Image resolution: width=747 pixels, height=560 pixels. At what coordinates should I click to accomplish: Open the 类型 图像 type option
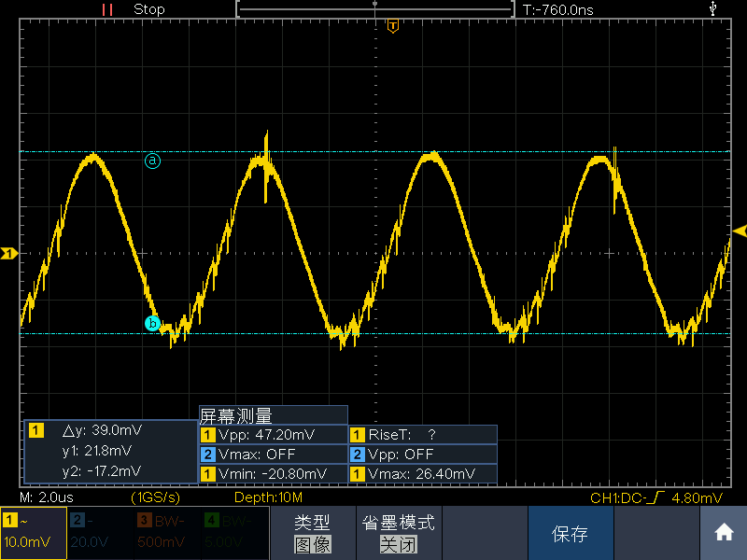[313, 533]
